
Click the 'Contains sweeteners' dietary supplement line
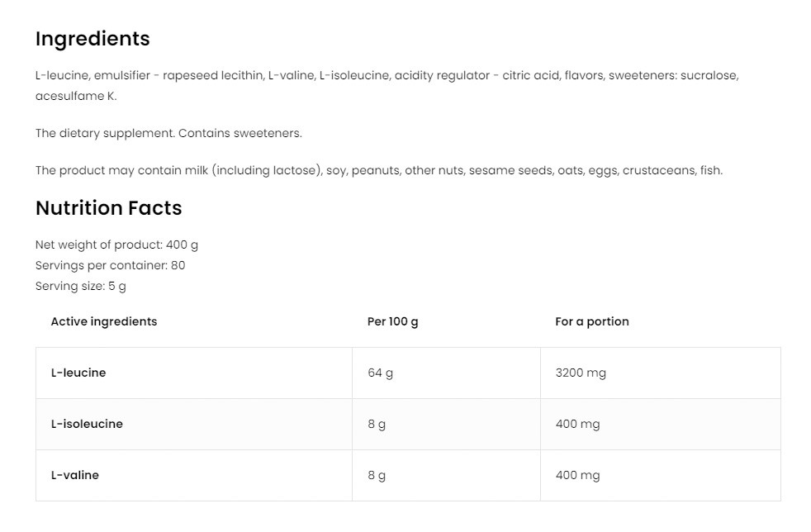pyautogui.click(x=168, y=133)
